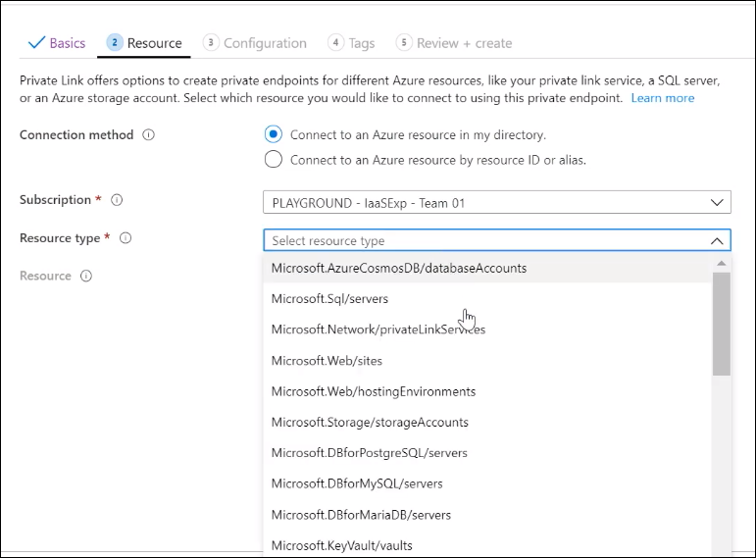This screenshot has height=558, width=756.
Task: Pick Microsoft.Storage/storageAccounts resource type
Action: click(370, 422)
